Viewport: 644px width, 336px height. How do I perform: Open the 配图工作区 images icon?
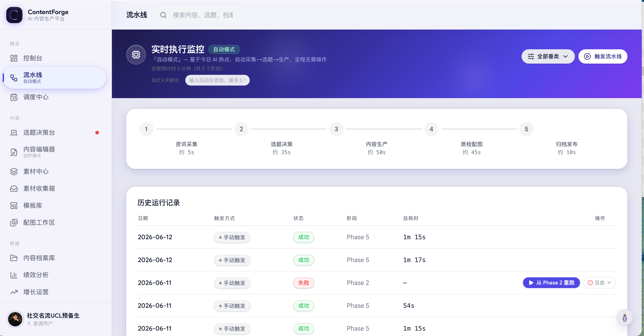(x=14, y=222)
